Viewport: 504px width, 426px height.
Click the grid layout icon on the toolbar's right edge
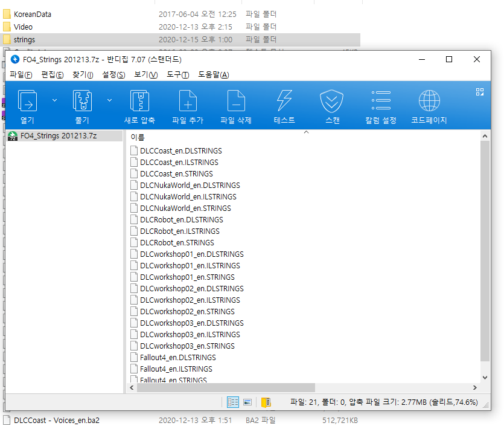click(480, 92)
